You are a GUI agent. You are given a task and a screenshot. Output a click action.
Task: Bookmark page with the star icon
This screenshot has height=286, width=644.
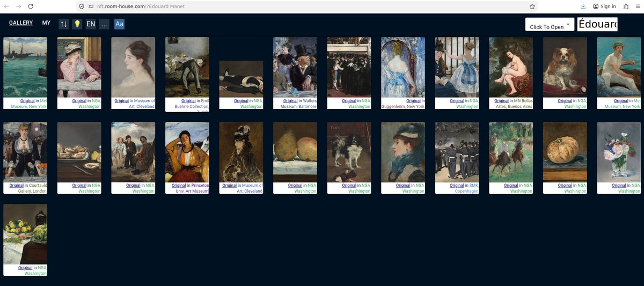[x=532, y=6]
